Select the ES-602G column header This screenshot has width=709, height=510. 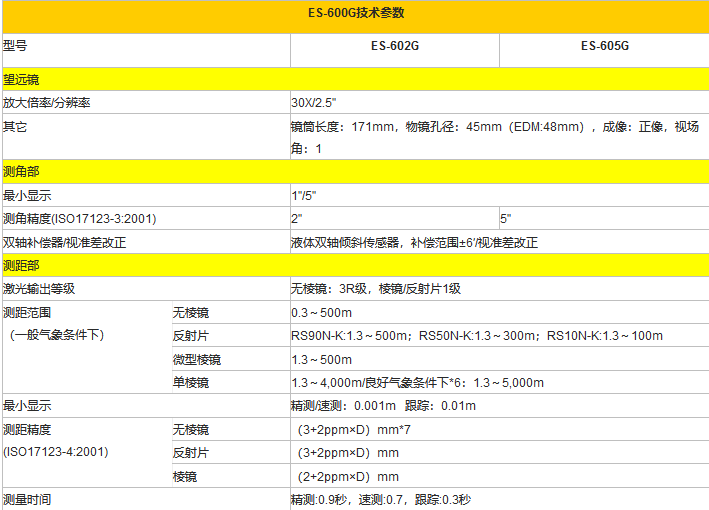click(x=395, y=46)
